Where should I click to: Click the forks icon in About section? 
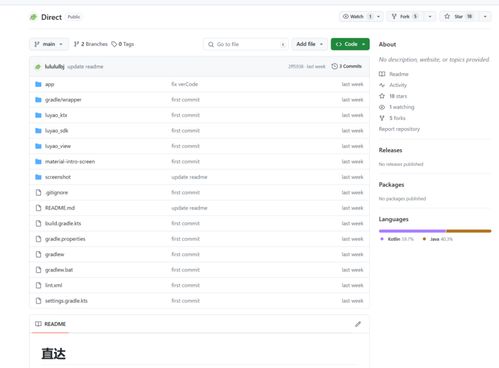382,118
